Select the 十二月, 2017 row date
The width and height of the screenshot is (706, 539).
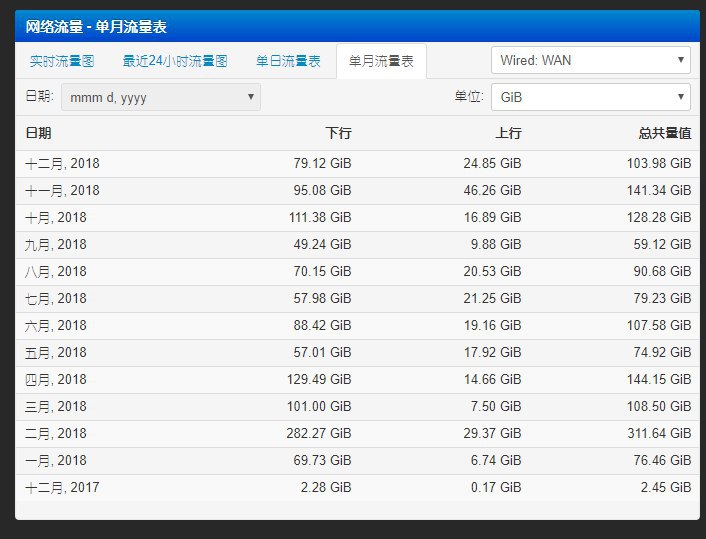pyautogui.click(x=62, y=488)
